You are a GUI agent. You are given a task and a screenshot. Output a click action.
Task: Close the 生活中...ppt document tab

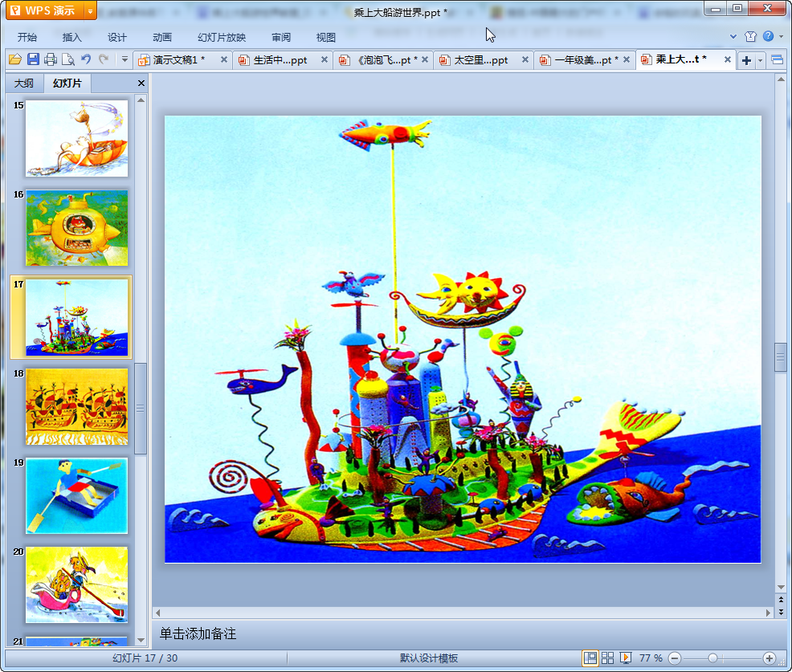(x=325, y=59)
